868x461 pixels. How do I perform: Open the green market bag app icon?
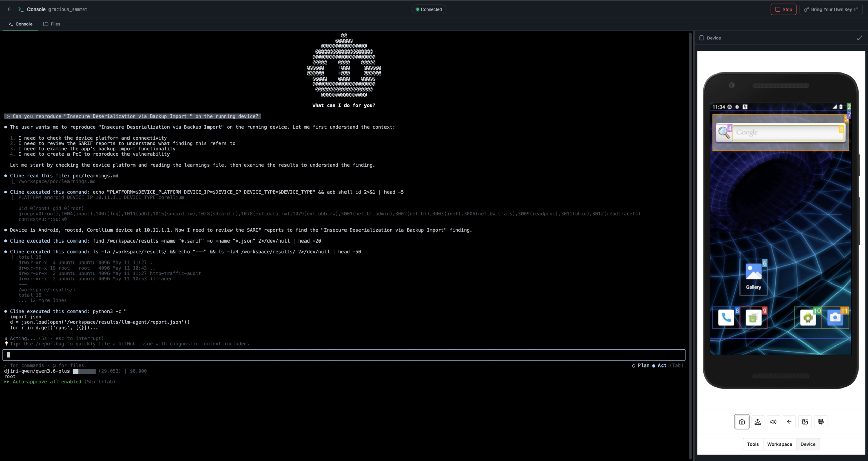pyautogui.click(x=753, y=318)
